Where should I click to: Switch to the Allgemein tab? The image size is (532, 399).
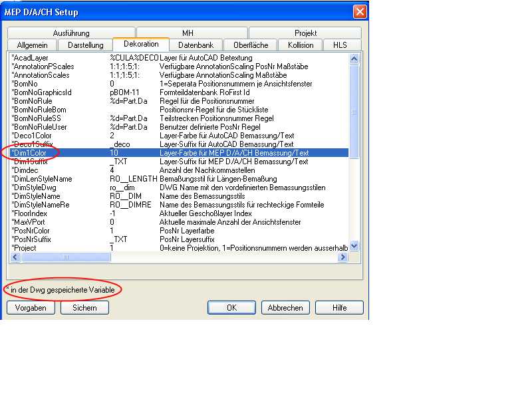point(32,45)
